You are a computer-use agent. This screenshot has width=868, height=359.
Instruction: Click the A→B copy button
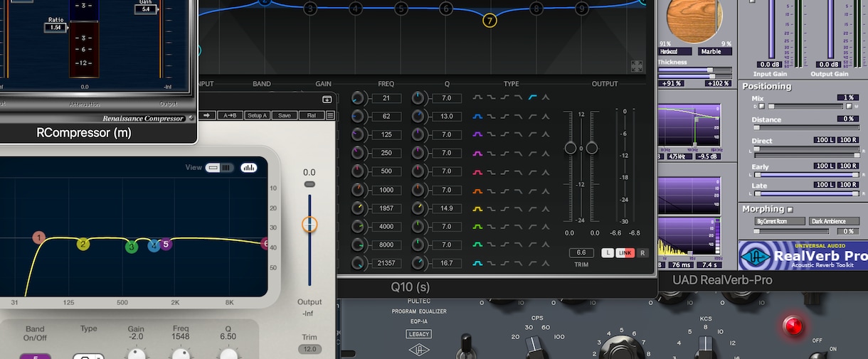[231, 115]
